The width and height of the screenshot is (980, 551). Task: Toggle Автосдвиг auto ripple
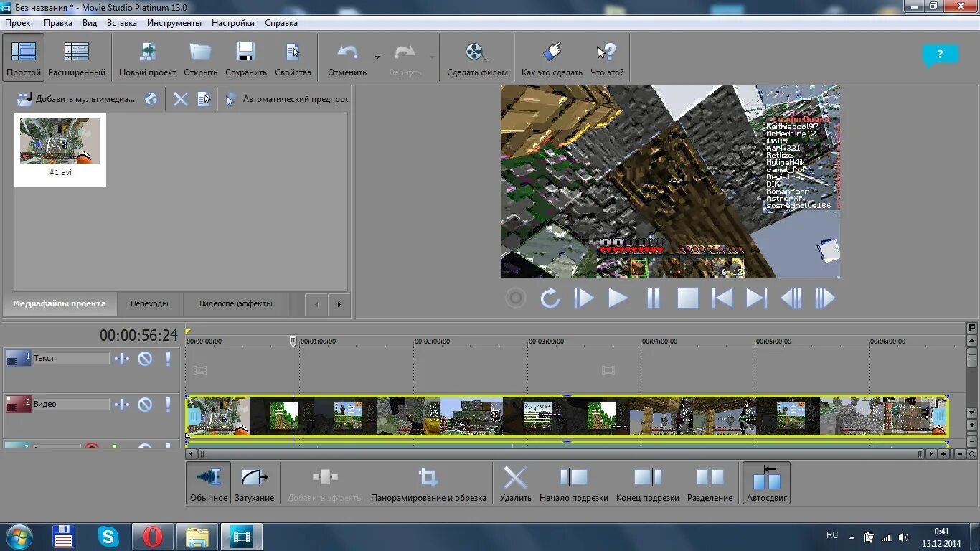click(767, 484)
